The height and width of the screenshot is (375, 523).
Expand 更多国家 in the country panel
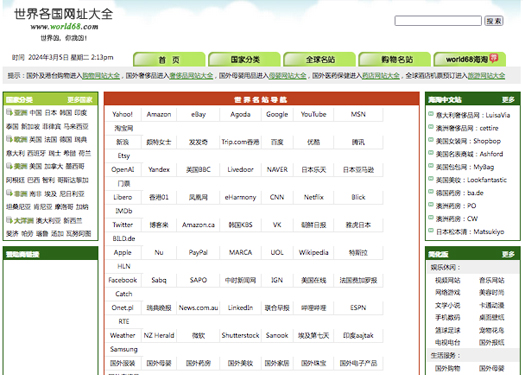(x=80, y=99)
